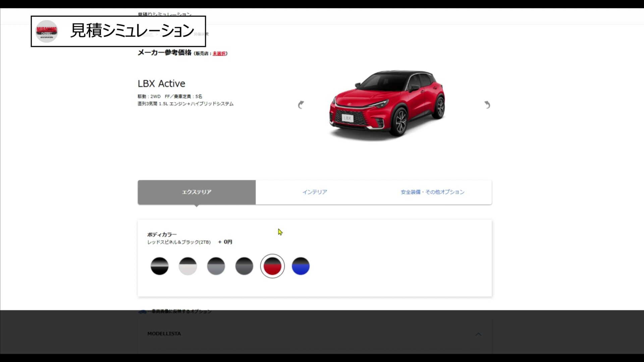Click the MODELLISTA section heading
644x362 pixels.
[x=164, y=334]
